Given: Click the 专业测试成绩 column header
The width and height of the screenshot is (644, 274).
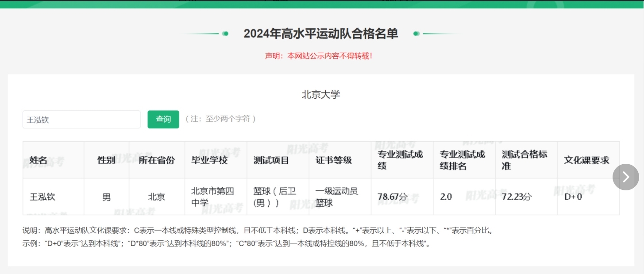Looking at the screenshot, I should (x=402, y=160).
